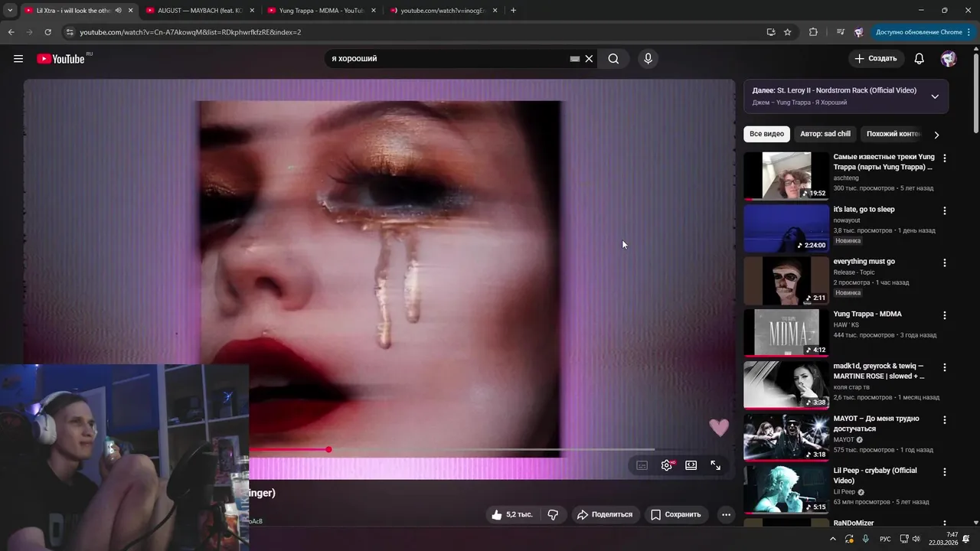Select the 'Все видео' filter chip
This screenshot has height=551, width=980.
766,134
